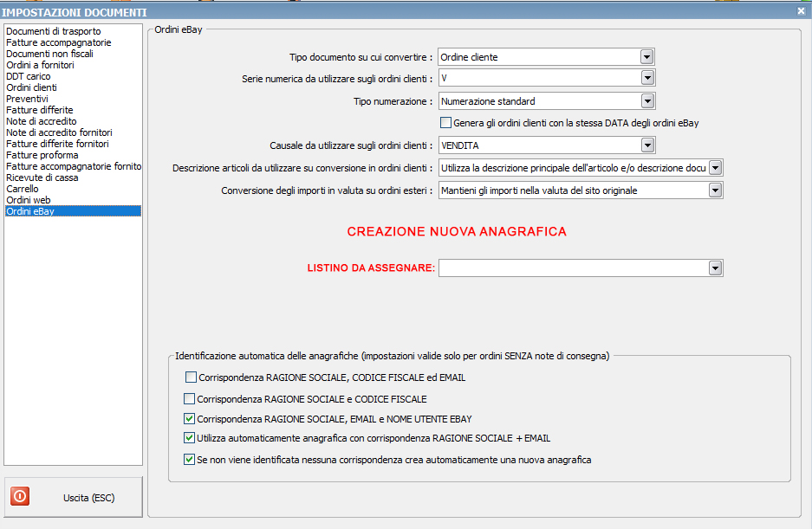812x529 pixels.
Task: Check Corrispondenza RAGIONE SOCIALE e CODICE FISCALE
Action: (190, 398)
